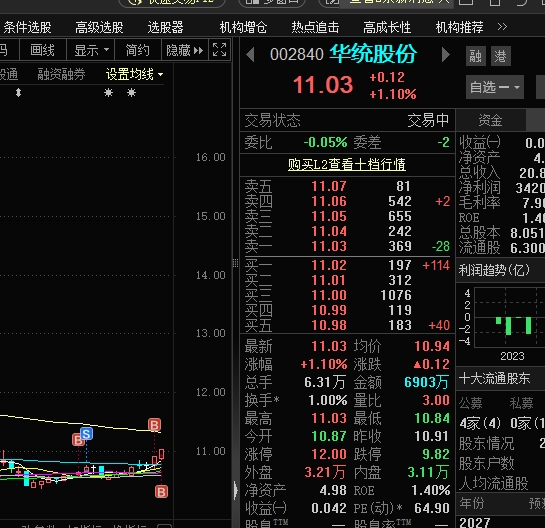Viewport: 545px width, 528px height.
Task: Open the 热点追击 tab
Action: (x=315, y=27)
